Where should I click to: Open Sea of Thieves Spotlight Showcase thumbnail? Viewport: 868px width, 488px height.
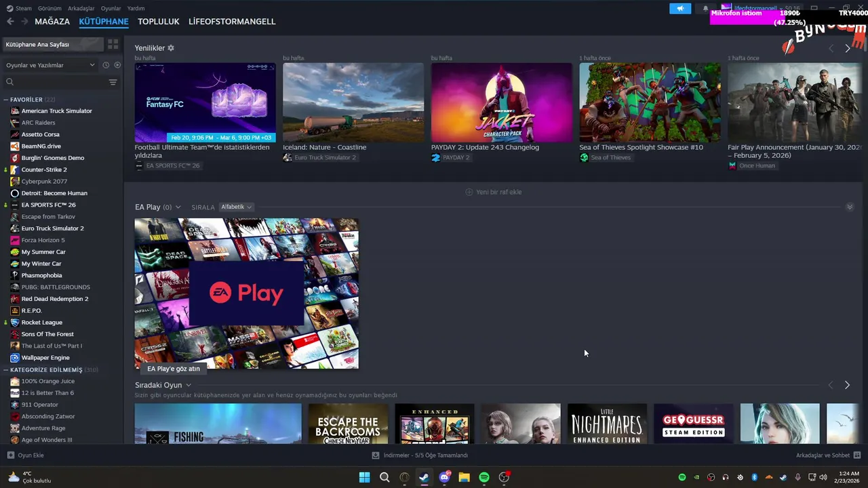[x=650, y=102]
